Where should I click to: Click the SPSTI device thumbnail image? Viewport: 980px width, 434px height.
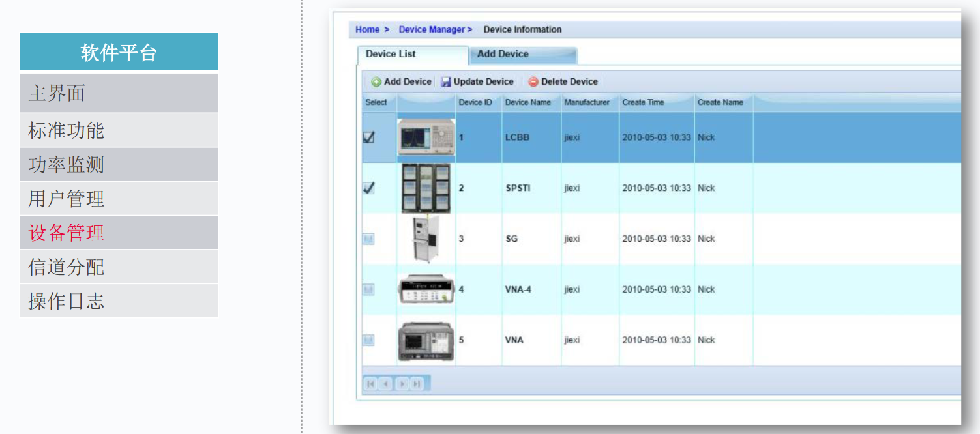coord(426,188)
